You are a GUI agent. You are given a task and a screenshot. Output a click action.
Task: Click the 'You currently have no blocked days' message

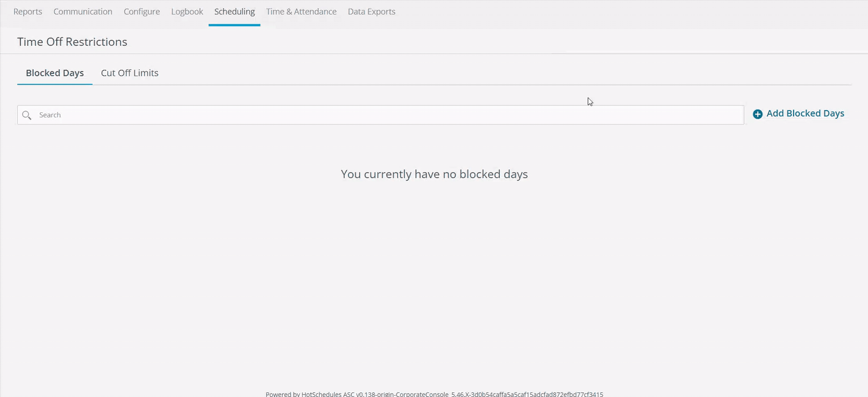click(434, 174)
